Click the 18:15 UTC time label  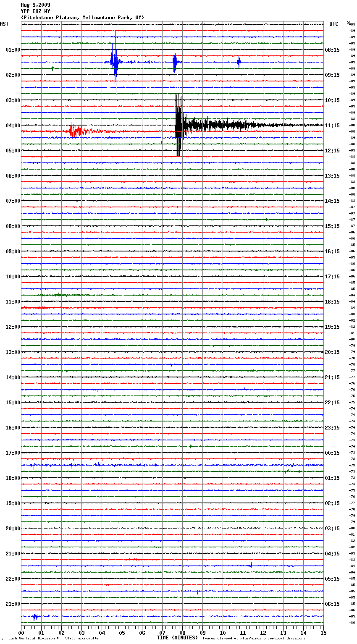(x=332, y=301)
